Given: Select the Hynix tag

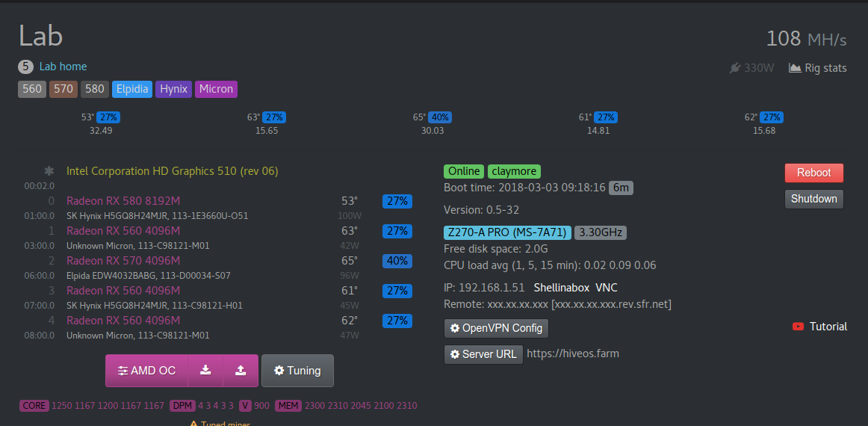Looking at the screenshot, I should [x=174, y=89].
